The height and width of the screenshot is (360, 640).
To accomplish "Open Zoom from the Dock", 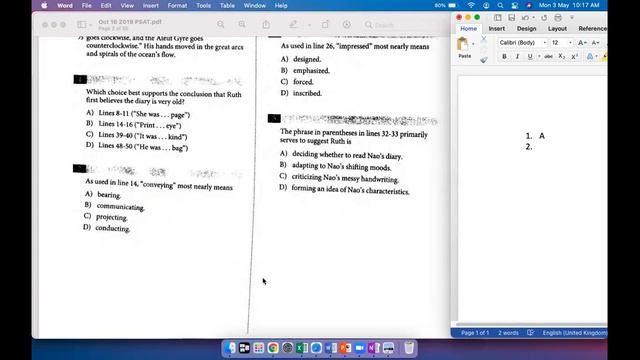I will pyautogui.click(x=360, y=348).
